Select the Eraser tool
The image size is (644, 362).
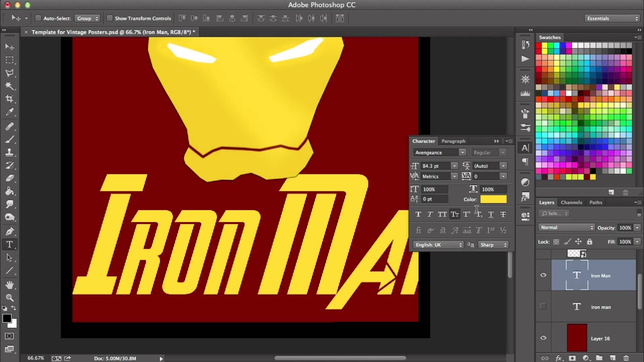tap(10, 178)
